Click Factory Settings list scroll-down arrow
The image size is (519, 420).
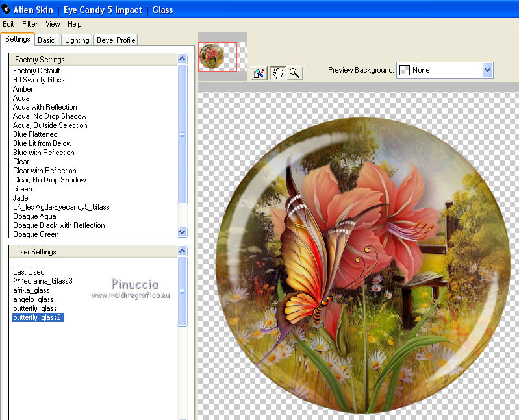(x=182, y=232)
